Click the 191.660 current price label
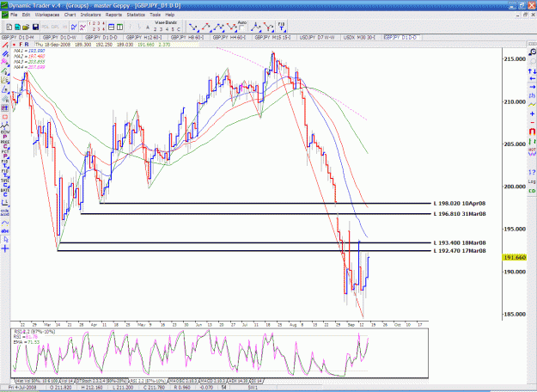Viewport: 537px width, 392px height. click(515, 258)
